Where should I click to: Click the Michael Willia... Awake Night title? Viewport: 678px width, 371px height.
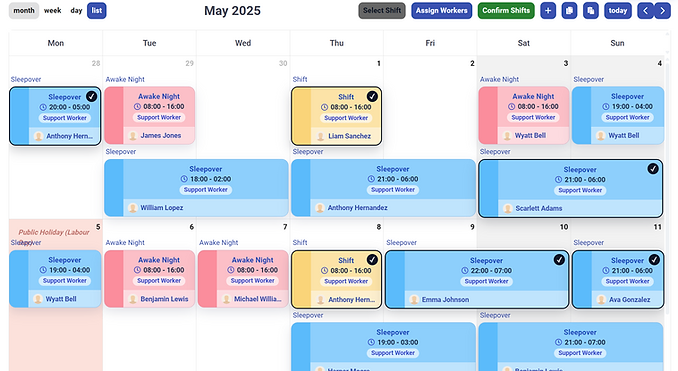[x=253, y=260]
